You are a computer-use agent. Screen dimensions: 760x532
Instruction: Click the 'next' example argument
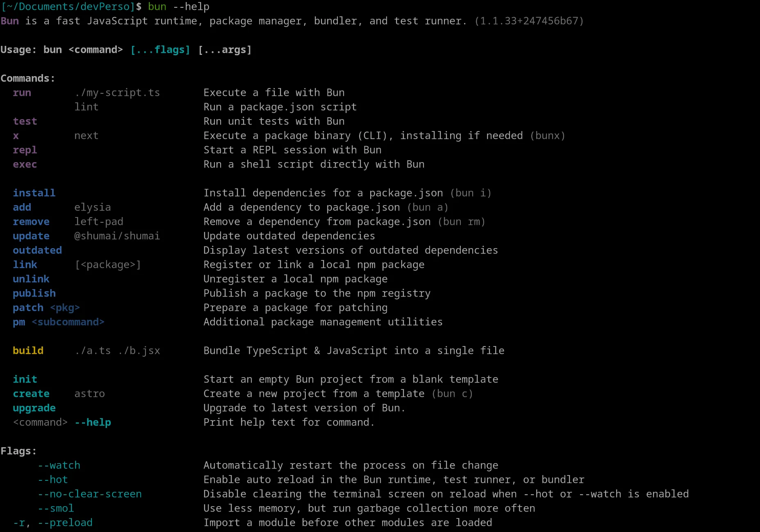[86, 136]
